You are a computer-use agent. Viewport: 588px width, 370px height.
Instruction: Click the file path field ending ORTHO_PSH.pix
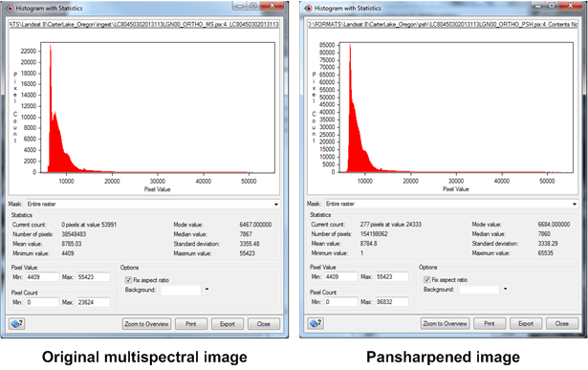click(443, 24)
